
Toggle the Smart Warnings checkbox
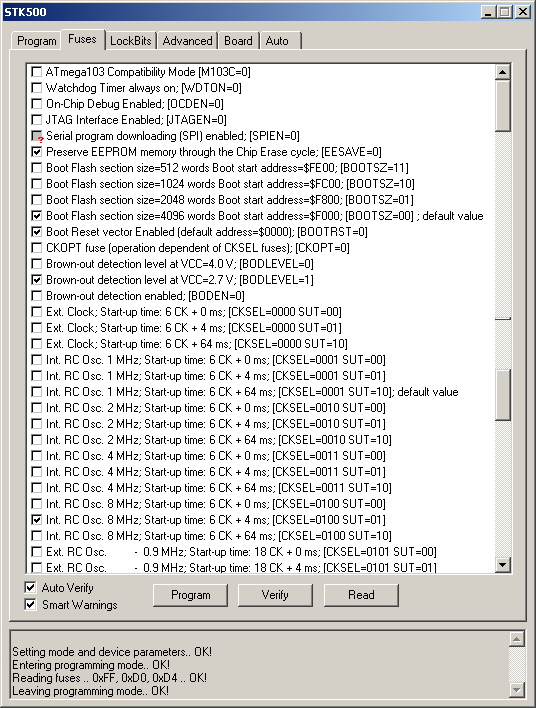(x=30, y=604)
